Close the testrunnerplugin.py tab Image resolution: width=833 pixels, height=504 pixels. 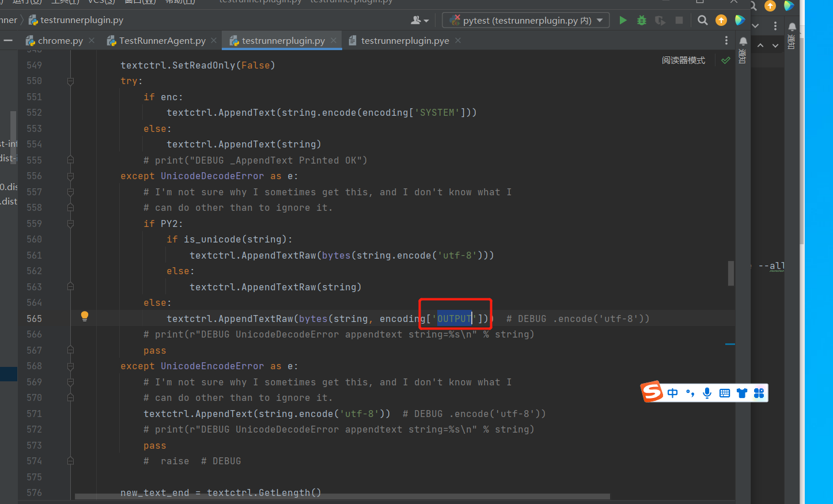pyautogui.click(x=334, y=40)
